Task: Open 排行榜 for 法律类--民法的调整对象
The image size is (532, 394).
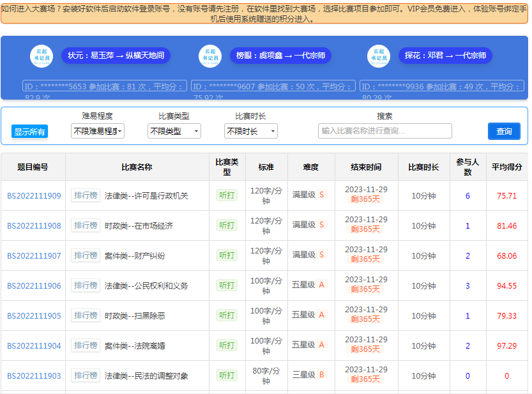Action: point(86,375)
